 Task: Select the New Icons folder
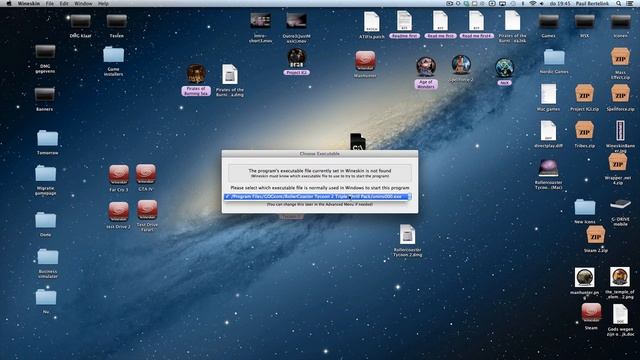pyautogui.click(x=584, y=207)
